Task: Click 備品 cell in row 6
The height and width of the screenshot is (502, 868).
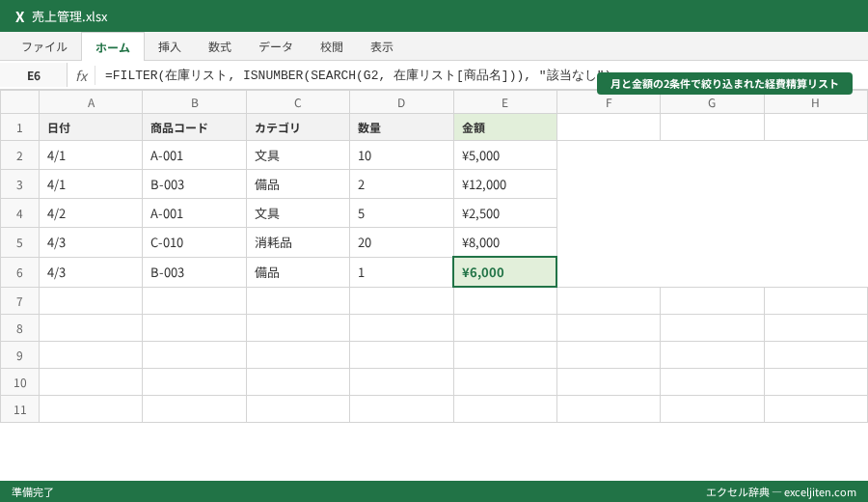Action: click(298, 272)
